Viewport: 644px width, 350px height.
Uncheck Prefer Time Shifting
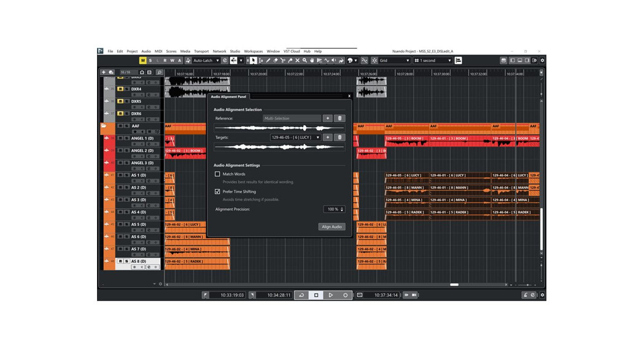coord(217,192)
